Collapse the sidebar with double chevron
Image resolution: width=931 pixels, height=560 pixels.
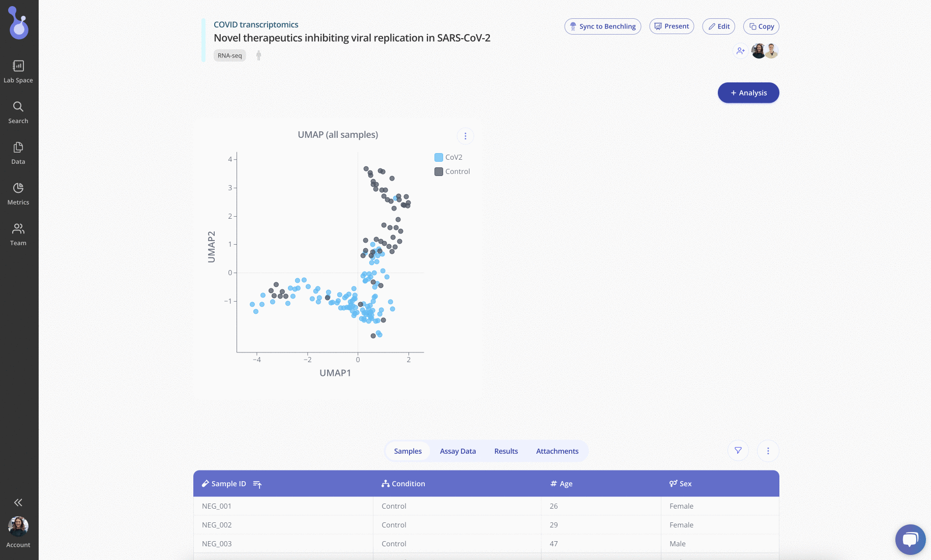18,503
